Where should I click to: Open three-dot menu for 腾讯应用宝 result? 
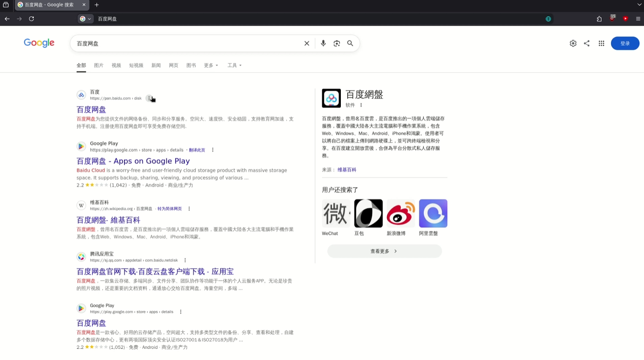[x=185, y=261]
